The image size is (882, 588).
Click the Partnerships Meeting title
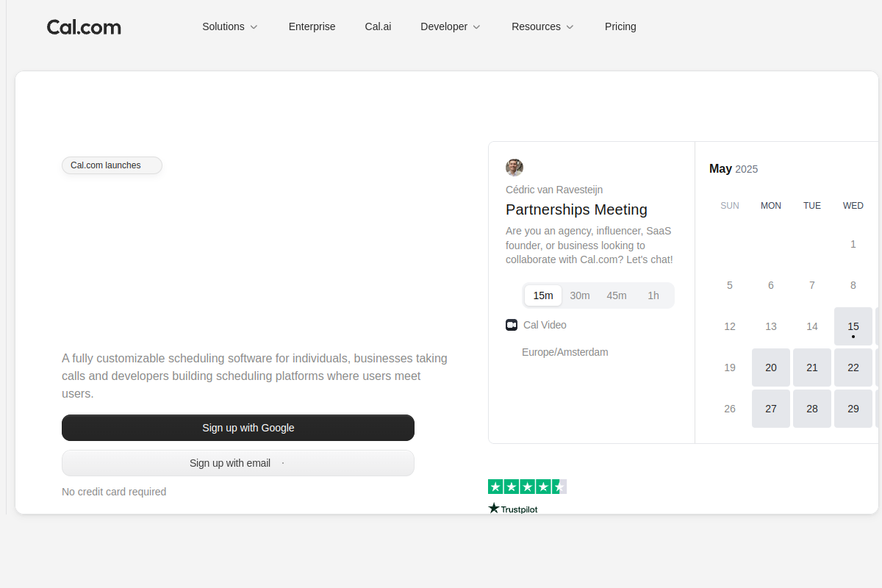click(576, 209)
